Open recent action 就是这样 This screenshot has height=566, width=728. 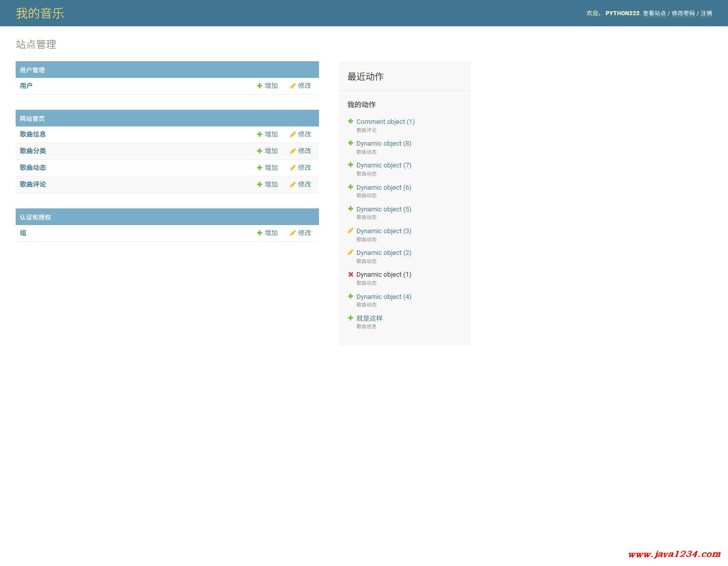pyautogui.click(x=370, y=318)
